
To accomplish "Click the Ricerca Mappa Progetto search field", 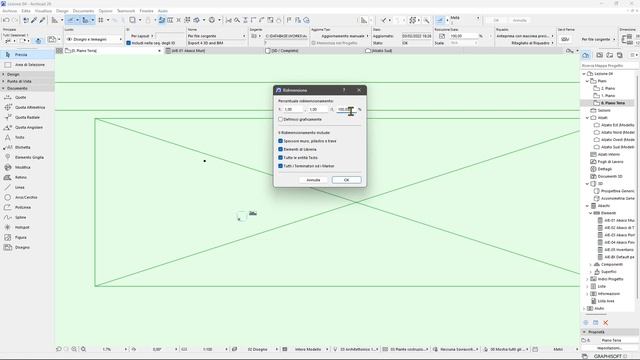I will click(x=609, y=65).
